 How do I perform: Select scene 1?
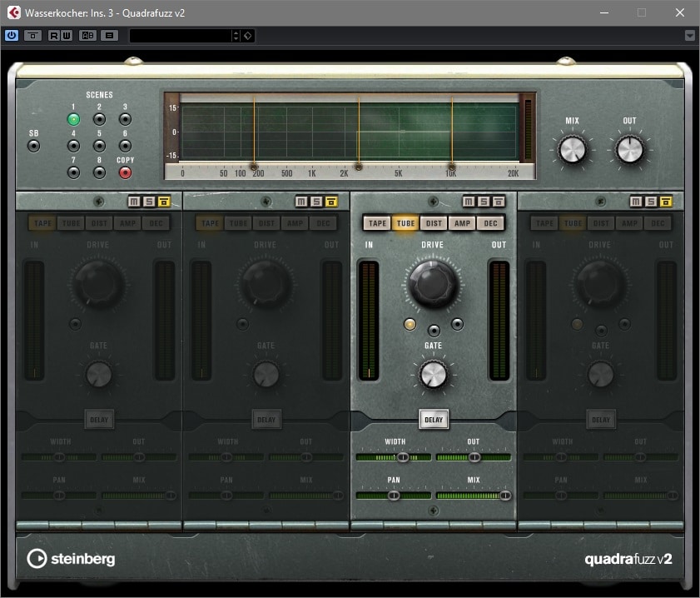click(73, 119)
